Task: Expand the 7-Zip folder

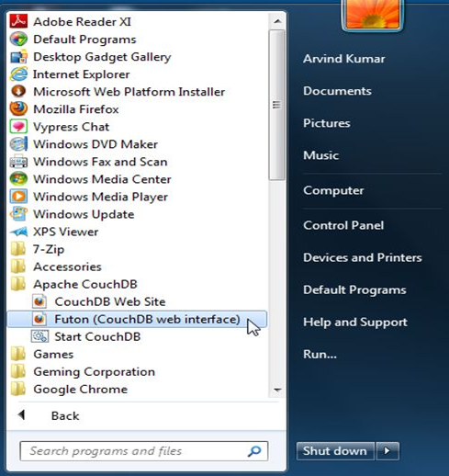Action: point(49,249)
